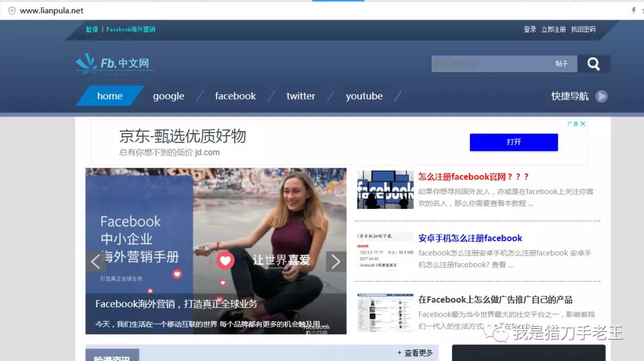
Task: Click the 快捷导航 play arrow icon
Action: pyautogui.click(x=601, y=96)
